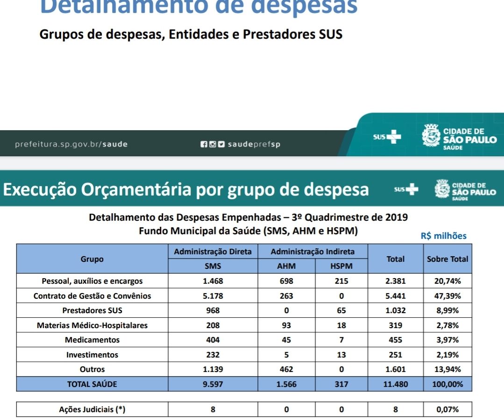
Task: Click the 'TOTAL SAÚDE' highlighted row label
Action: coord(92,384)
